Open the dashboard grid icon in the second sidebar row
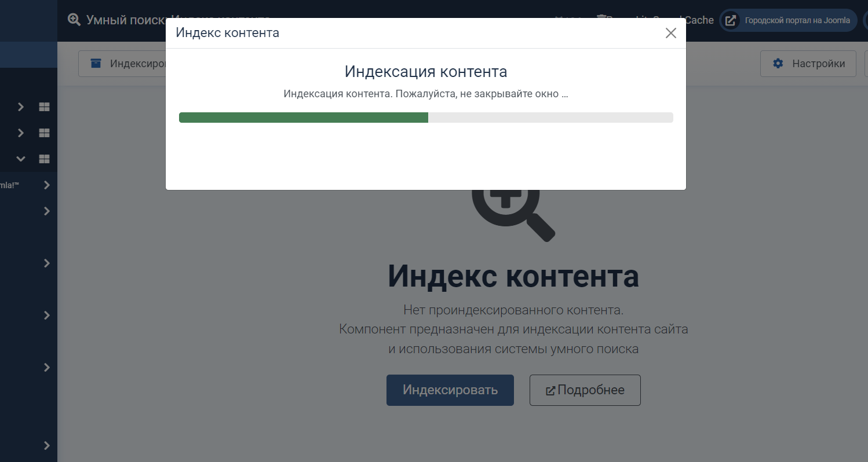 pyautogui.click(x=44, y=133)
